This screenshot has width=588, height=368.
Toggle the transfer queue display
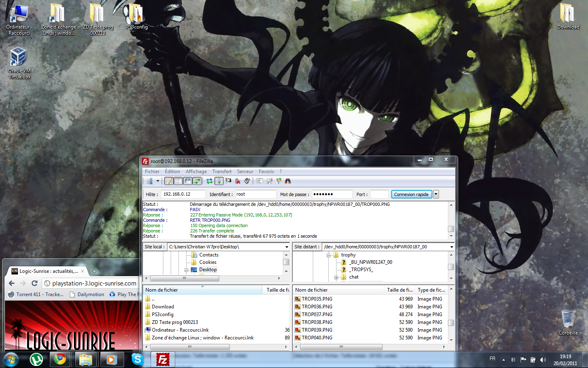coord(197,181)
